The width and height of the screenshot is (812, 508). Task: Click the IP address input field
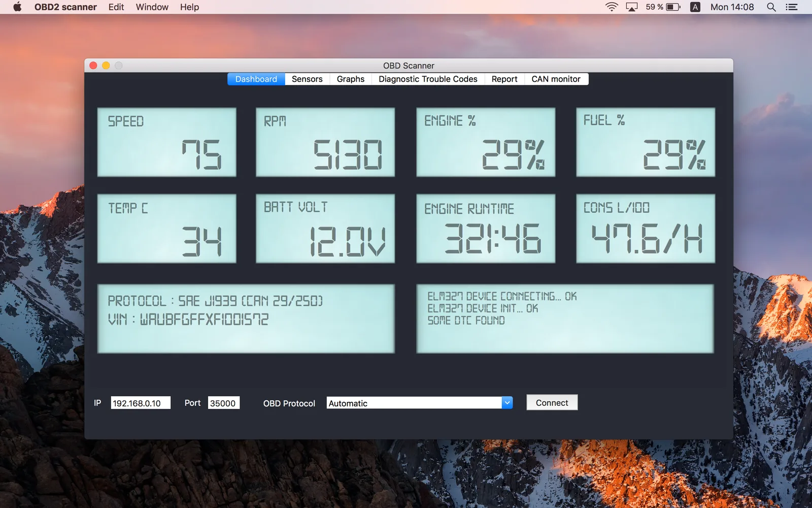coord(141,403)
